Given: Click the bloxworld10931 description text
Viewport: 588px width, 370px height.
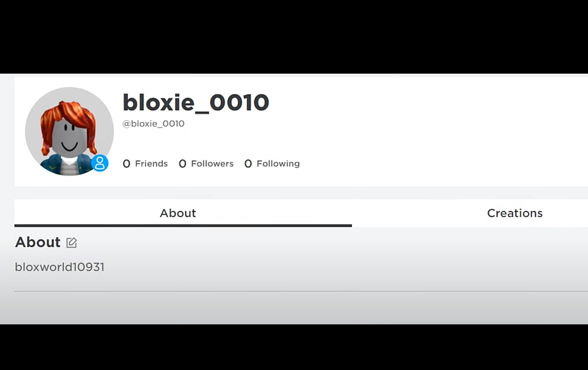Looking at the screenshot, I should (60, 267).
